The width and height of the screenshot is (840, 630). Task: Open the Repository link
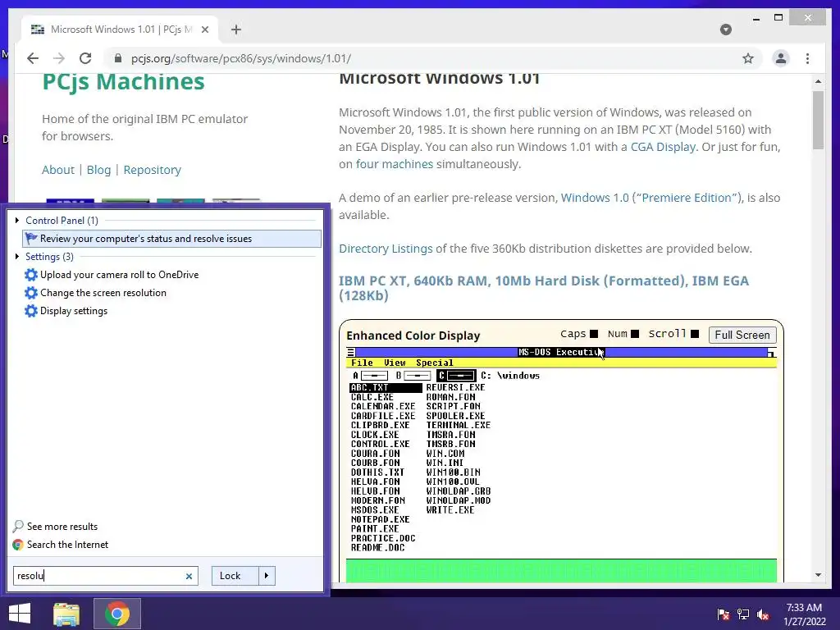(152, 170)
